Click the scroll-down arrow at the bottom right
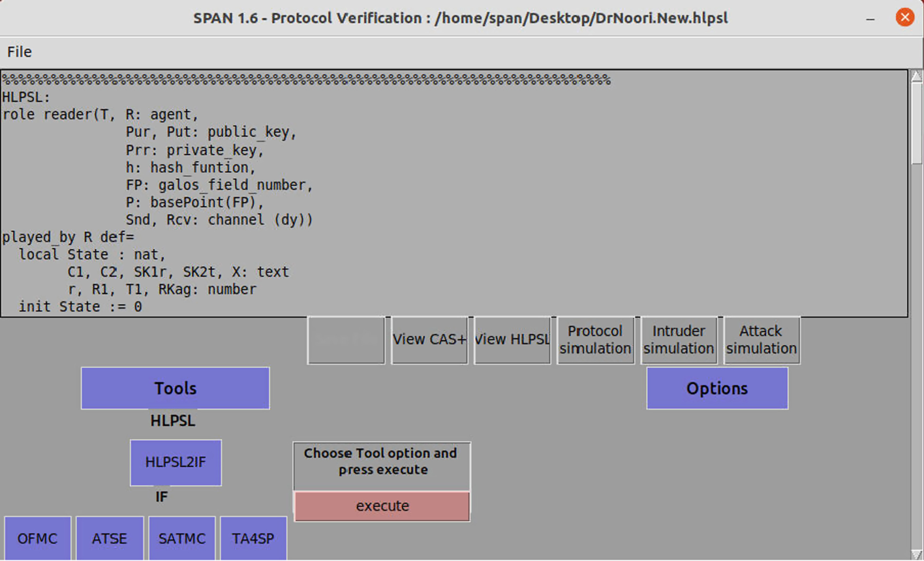Image resolution: width=924 pixels, height=561 pixels. [x=916, y=554]
